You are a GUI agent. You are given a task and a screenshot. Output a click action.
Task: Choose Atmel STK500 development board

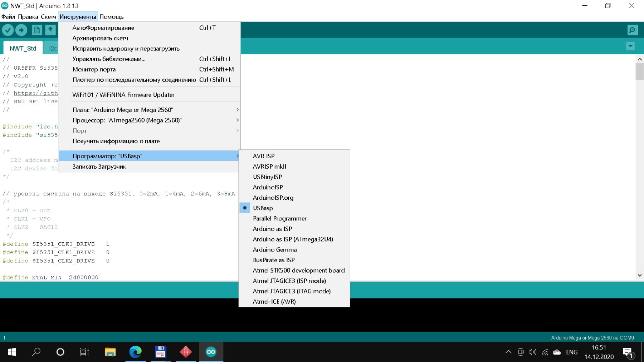pyautogui.click(x=294, y=270)
